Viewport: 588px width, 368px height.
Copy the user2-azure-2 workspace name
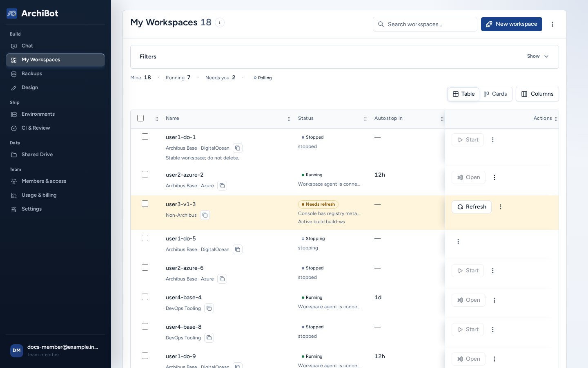tap(222, 186)
